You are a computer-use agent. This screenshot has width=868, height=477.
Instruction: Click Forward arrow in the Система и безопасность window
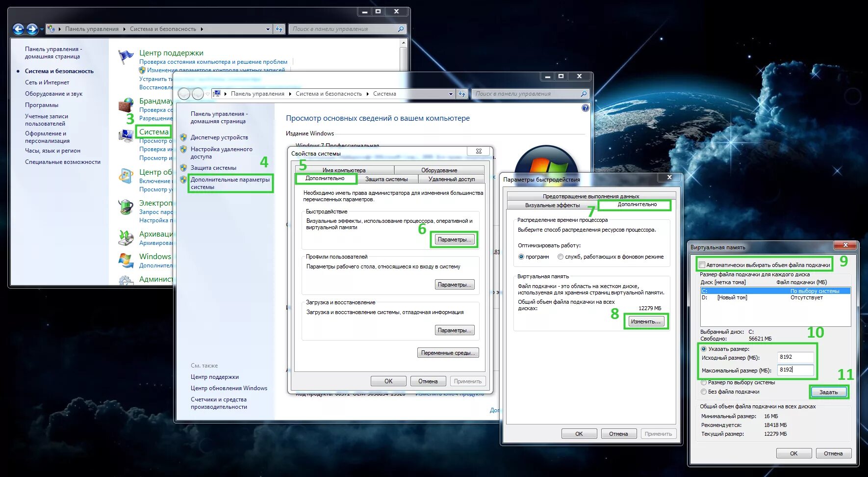(32, 29)
